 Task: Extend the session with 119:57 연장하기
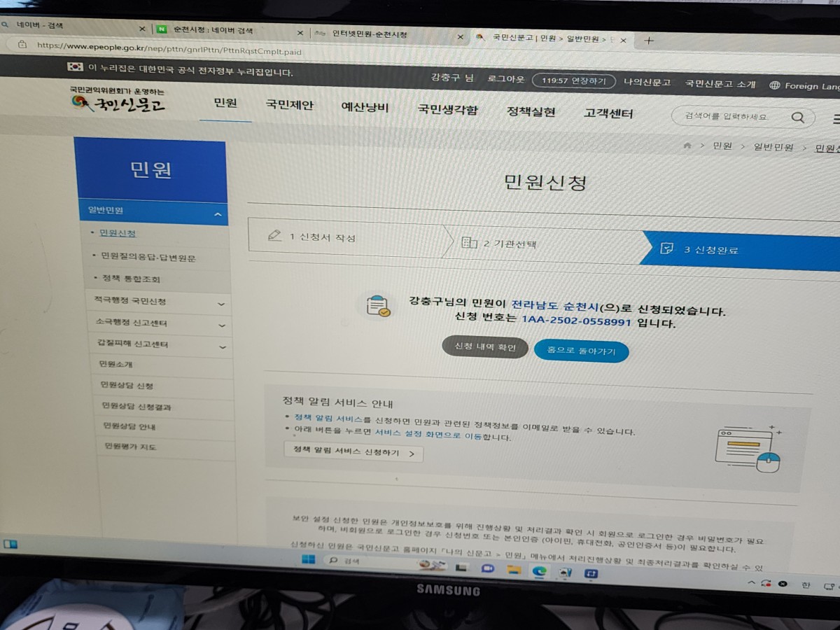573,80
